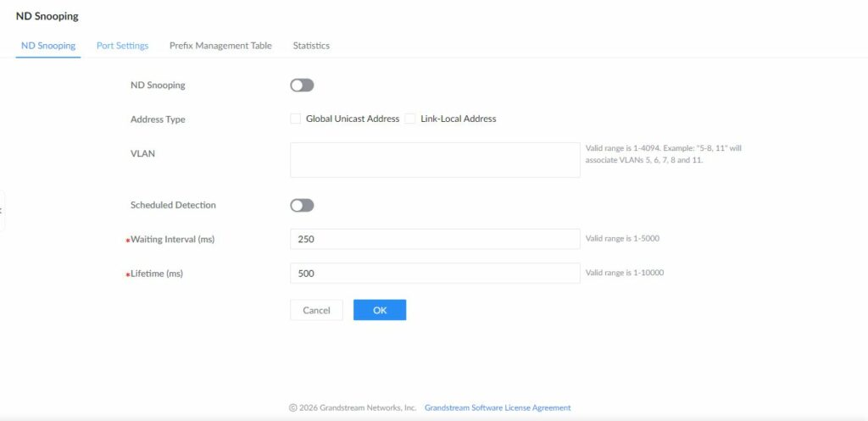The height and width of the screenshot is (421, 868).
Task: Click the Address Type label
Action: 158,119
